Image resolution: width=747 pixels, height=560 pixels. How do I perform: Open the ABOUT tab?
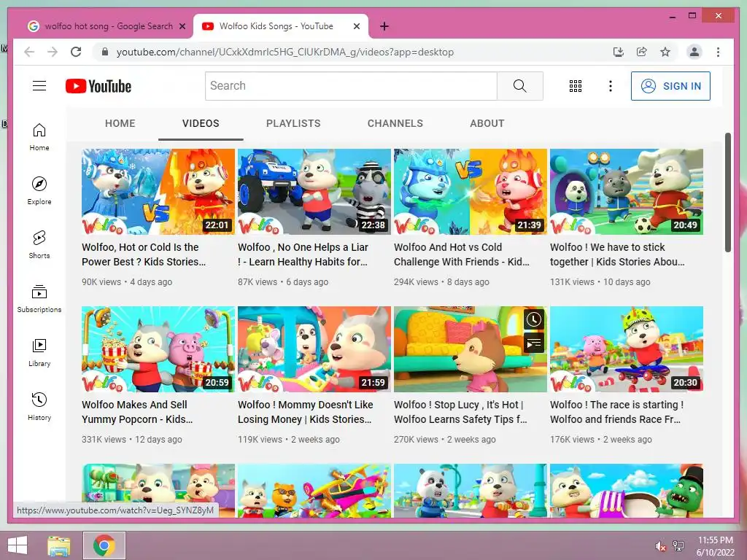(x=487, y=123)
